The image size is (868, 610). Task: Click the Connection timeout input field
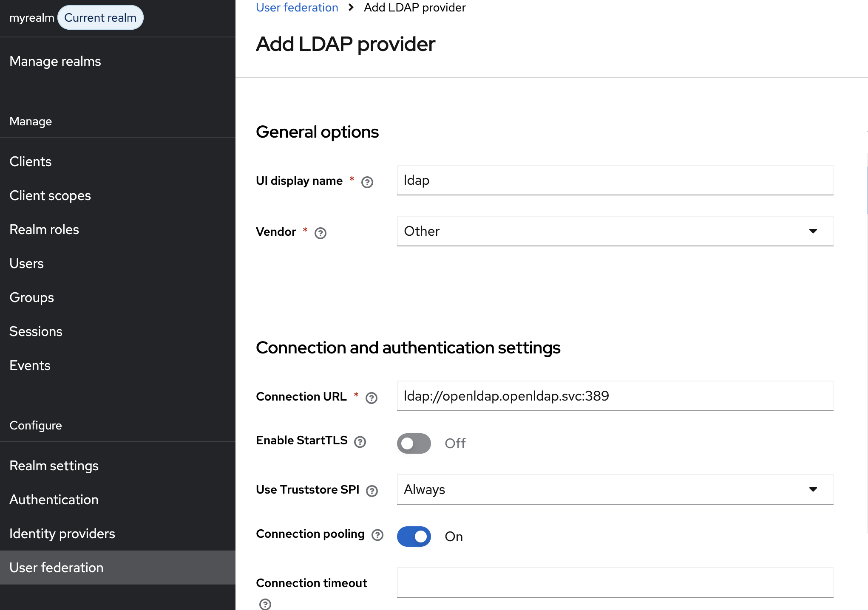615,582
